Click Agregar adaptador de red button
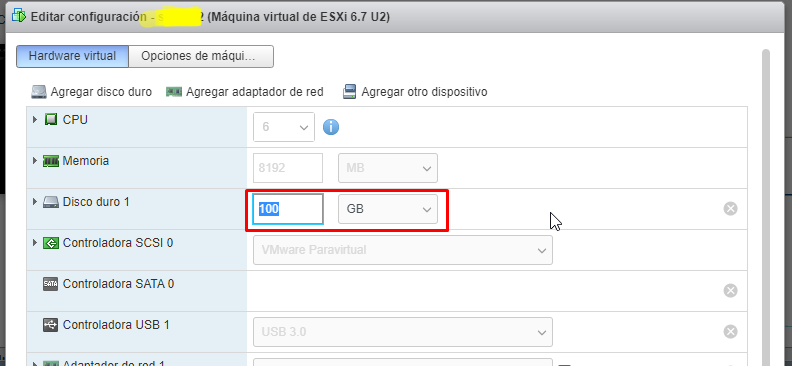Viewport: 792px width, 366px height. click(245, 92)
